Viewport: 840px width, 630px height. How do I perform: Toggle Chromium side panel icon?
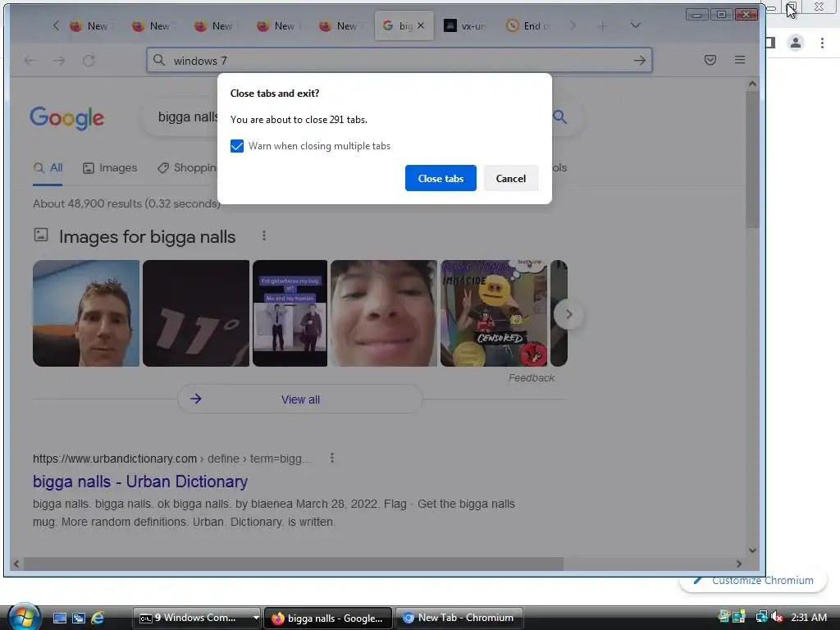pyautogui.click(x=770, y=43)
